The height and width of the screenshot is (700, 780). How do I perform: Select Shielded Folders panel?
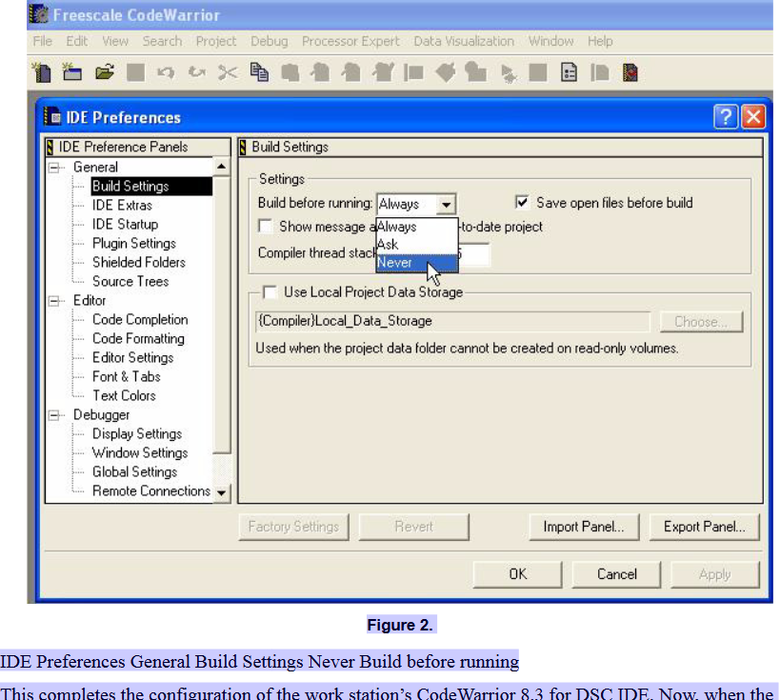pyautogui.click(x=138, y=262)
